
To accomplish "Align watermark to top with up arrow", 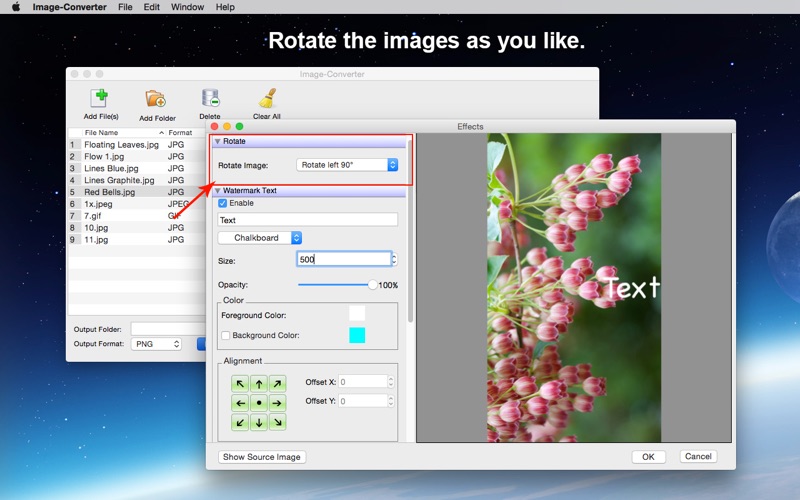I will click(259, 384).
